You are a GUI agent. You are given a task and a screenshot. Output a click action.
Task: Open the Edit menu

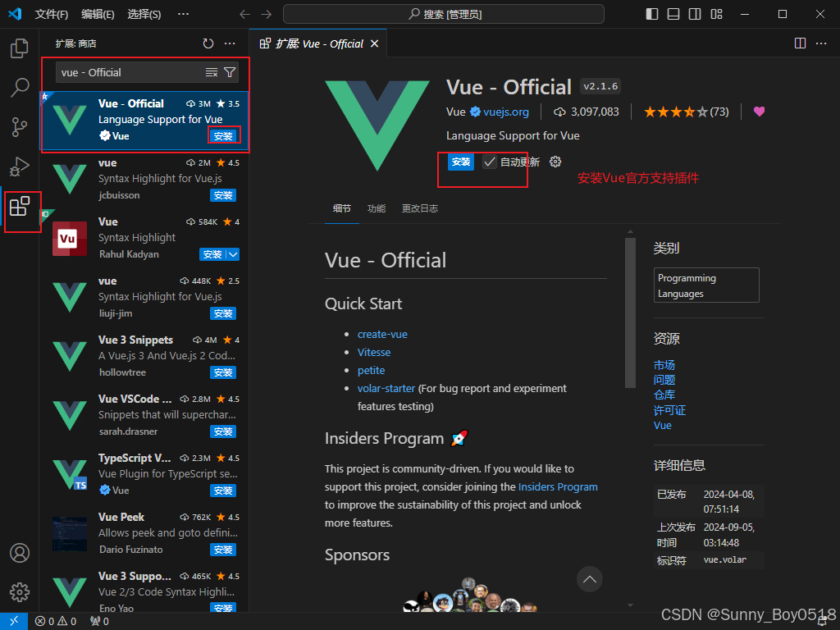98,15
